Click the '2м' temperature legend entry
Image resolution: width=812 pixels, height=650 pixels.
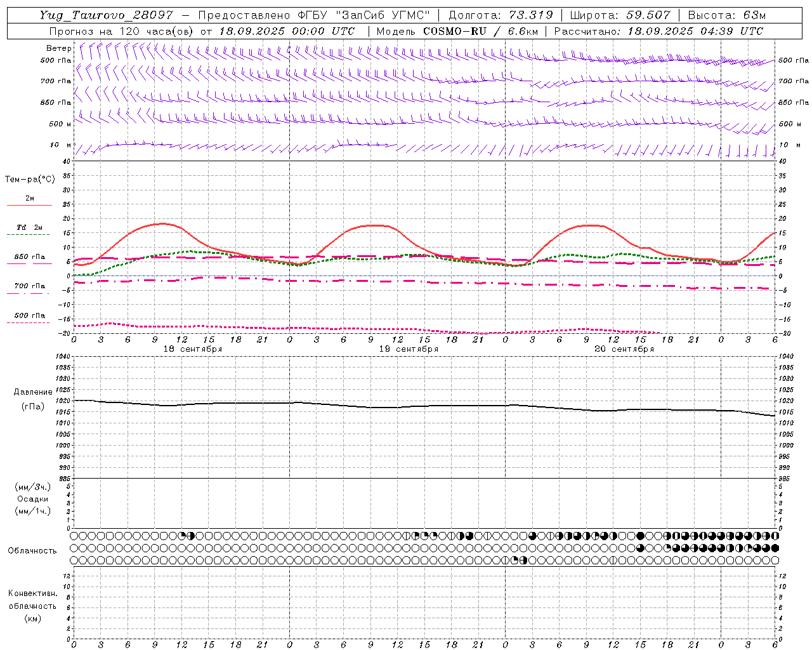click(30, 199)
